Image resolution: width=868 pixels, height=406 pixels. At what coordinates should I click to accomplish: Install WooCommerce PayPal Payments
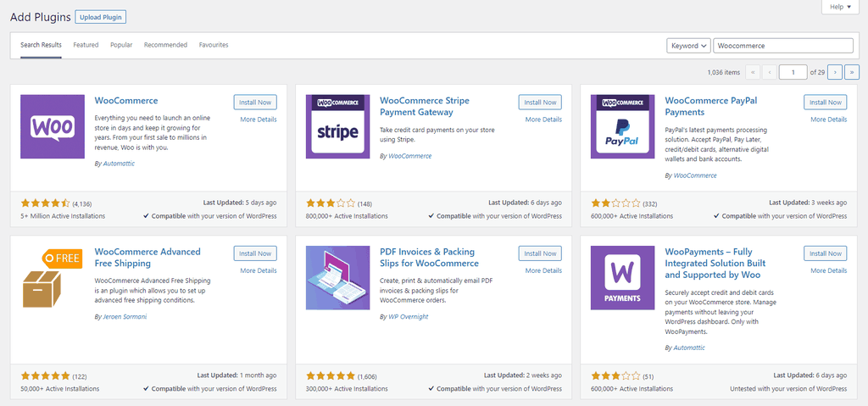coord(826,103)
